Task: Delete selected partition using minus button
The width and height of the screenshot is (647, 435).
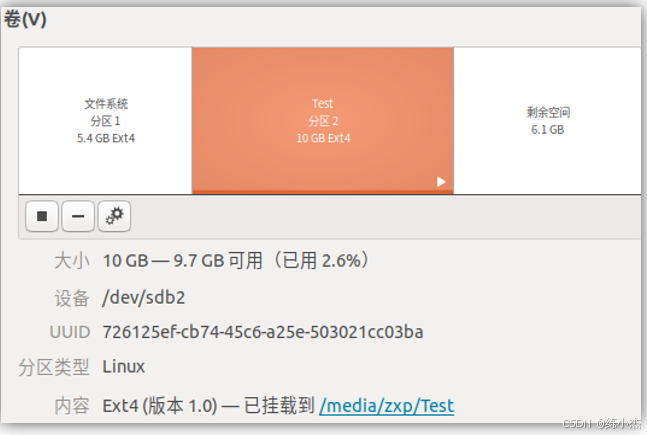Action: (78, 216)
